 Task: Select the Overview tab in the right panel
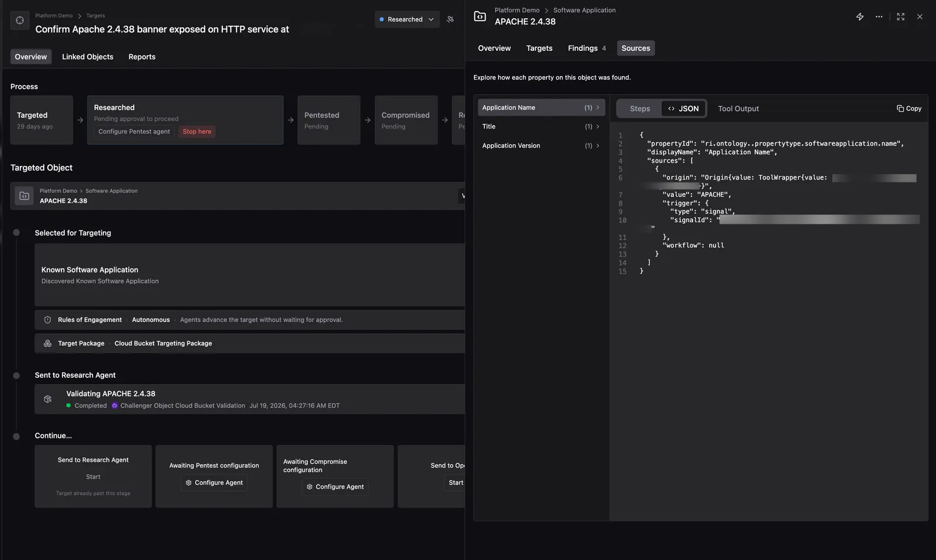coord(494,48)
